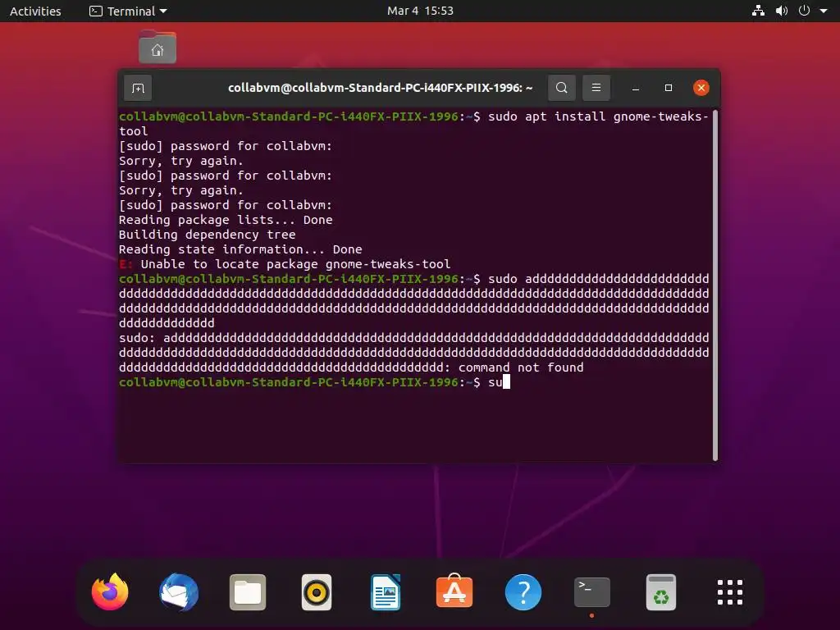Click the last '[sudo] password for collabvm:' line

(226, 205)
